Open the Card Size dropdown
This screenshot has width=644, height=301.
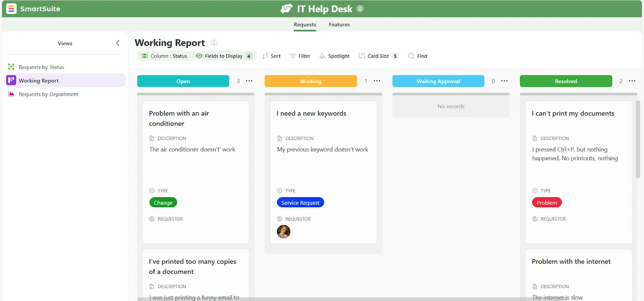pos(378,56)
